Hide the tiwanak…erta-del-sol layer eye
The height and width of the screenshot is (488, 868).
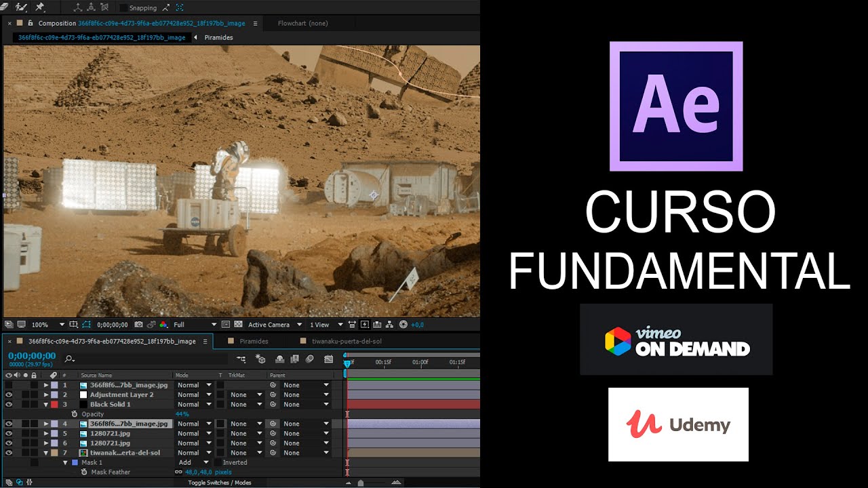tap(9, 453)
